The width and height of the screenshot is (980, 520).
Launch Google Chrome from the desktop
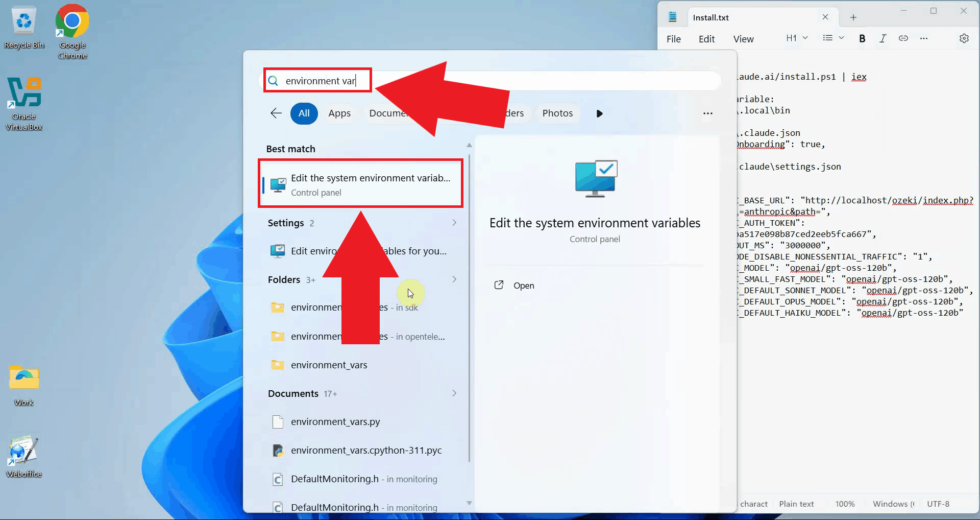pyautogui.click(x=71, y=22)
